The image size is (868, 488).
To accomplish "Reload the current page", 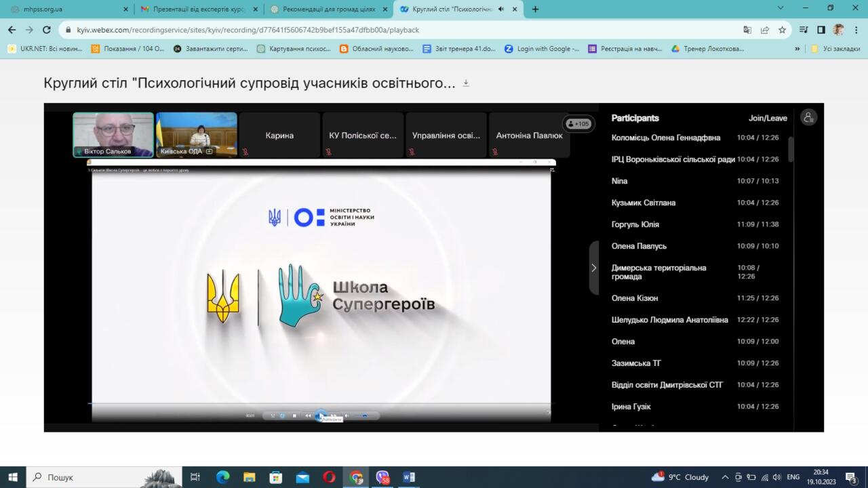I will pos(47,30).
